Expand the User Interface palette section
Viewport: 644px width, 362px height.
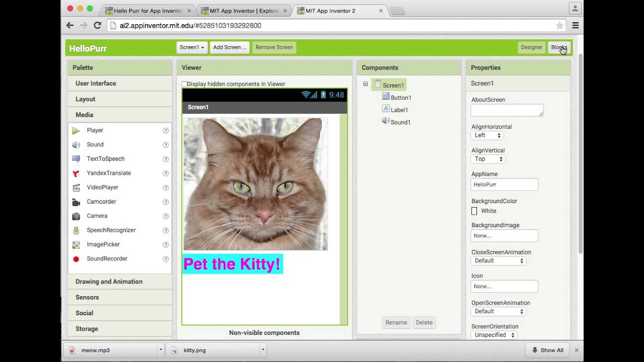[120, 83]
